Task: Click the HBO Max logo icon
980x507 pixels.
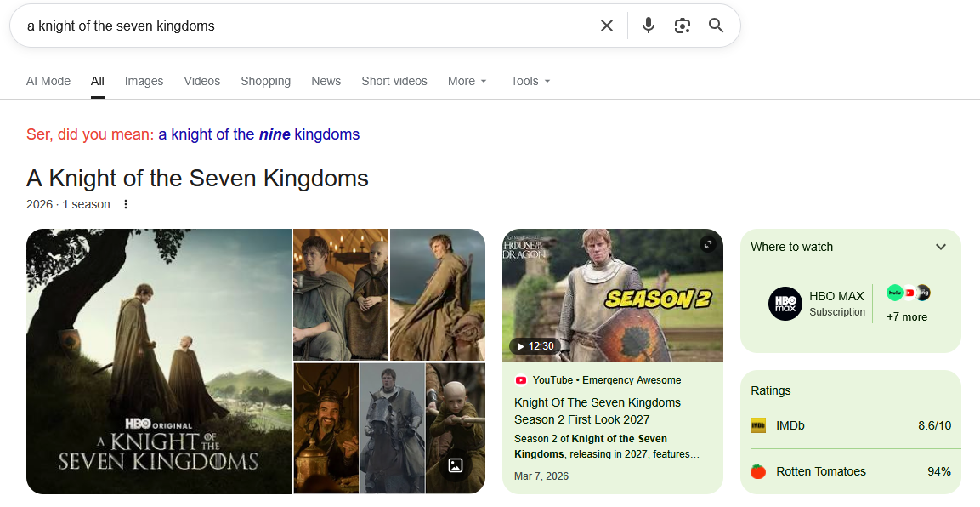Action: click(x=785, y=304)
